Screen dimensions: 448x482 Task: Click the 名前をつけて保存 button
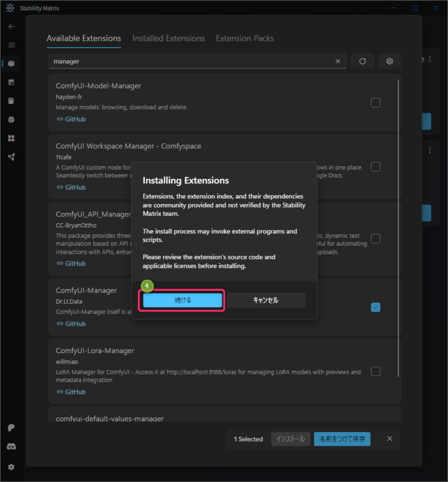342,439
